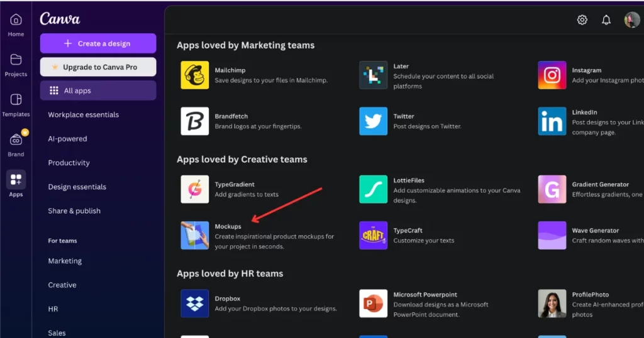Screen dimensions: 644x338
Task: Open Creative under For teams
Action: 62,285
